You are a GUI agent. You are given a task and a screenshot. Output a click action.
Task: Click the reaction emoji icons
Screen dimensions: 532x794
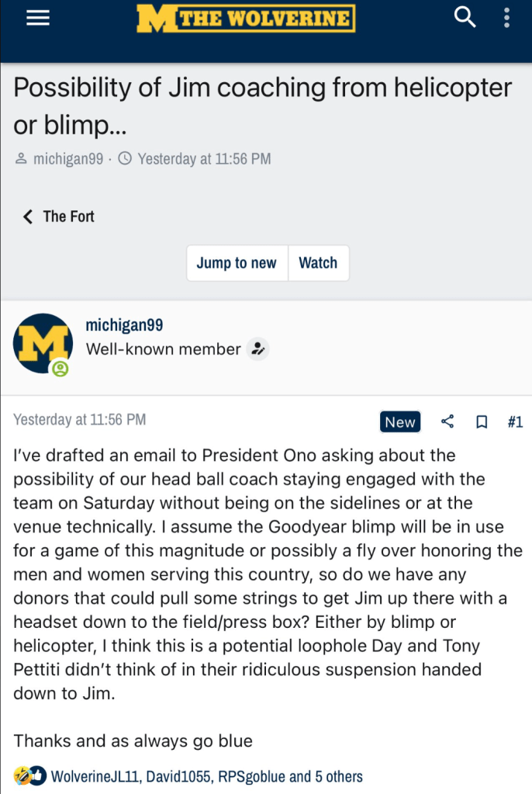(x=29, y=776)
